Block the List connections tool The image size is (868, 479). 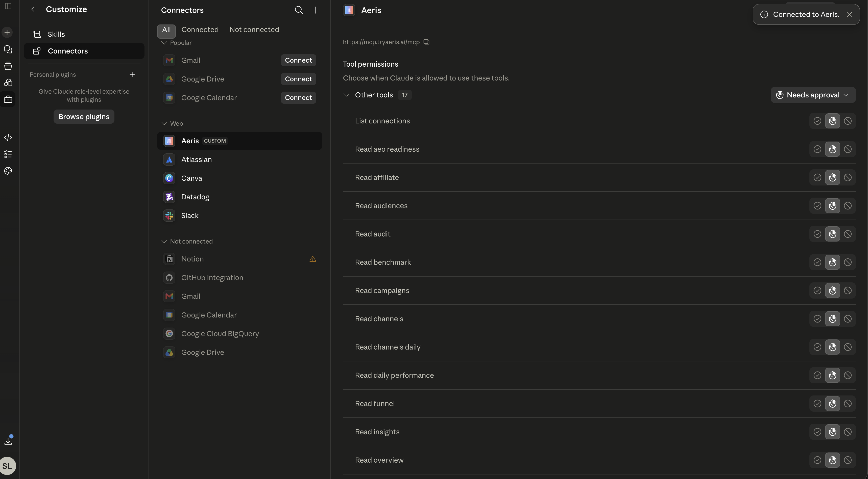[848, 121]
